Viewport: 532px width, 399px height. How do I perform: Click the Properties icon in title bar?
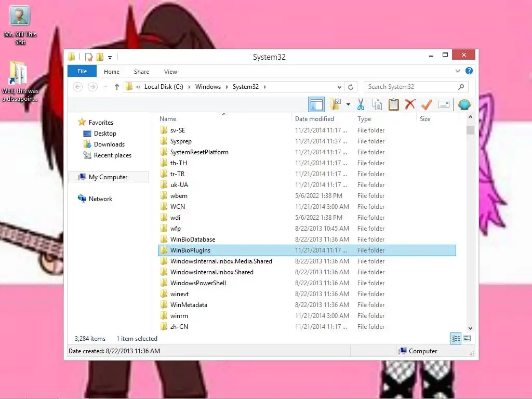pos(88,57)
